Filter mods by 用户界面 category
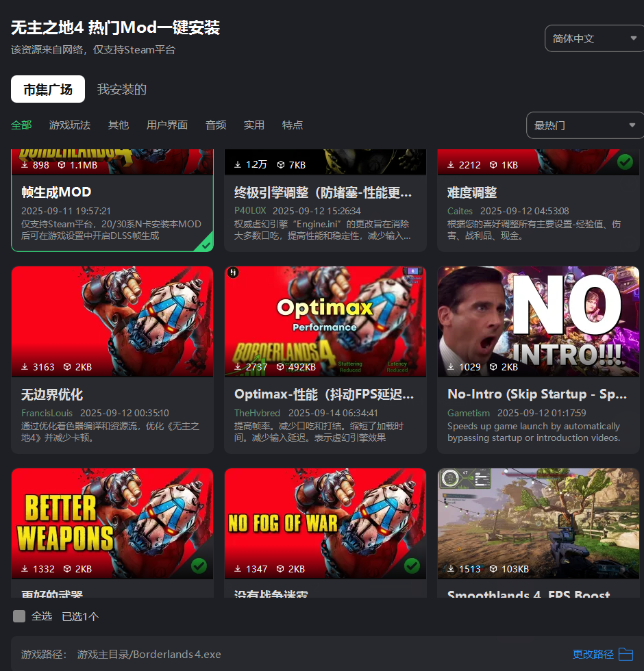 [x=166, y=125]
